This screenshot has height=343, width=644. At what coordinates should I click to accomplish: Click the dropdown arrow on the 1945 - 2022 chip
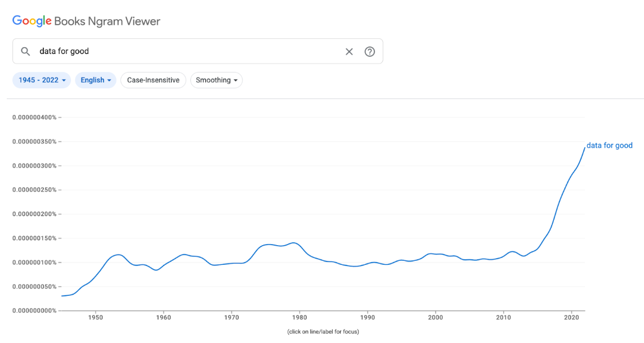tap(64, 80)
